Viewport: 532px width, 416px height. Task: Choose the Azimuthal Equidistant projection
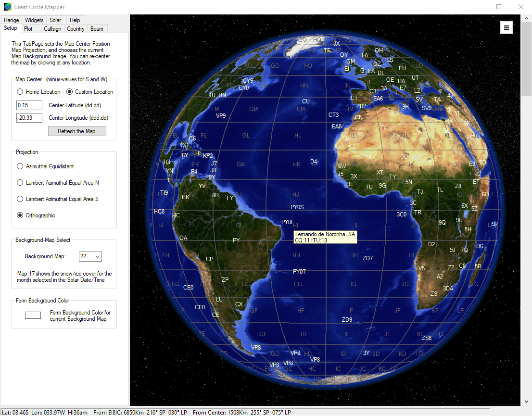click(x=20, y=166)
